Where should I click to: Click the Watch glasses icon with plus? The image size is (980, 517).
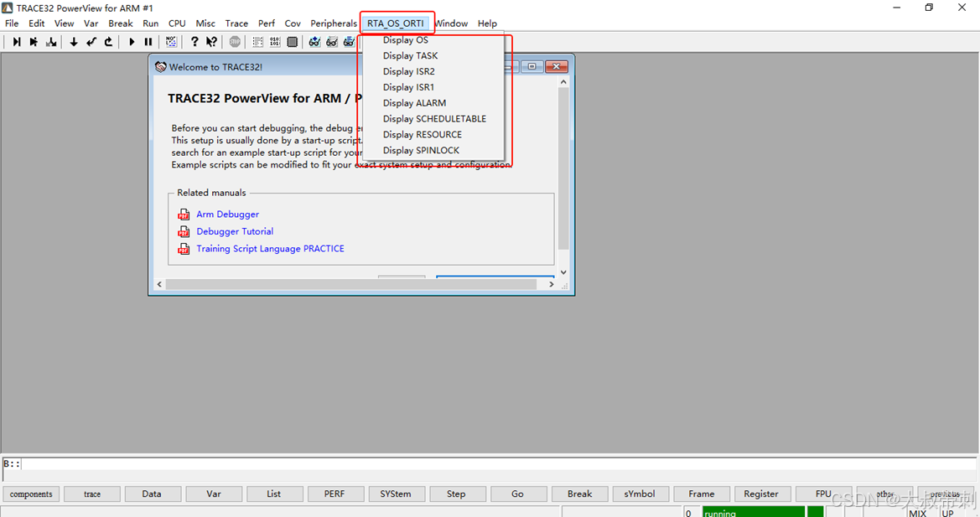click(314, 42)
